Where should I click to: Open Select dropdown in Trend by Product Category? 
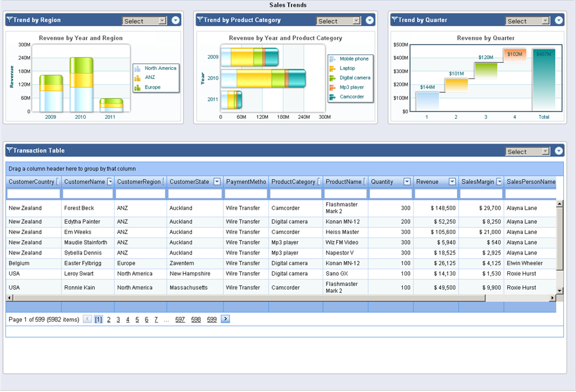click(338, 21)
